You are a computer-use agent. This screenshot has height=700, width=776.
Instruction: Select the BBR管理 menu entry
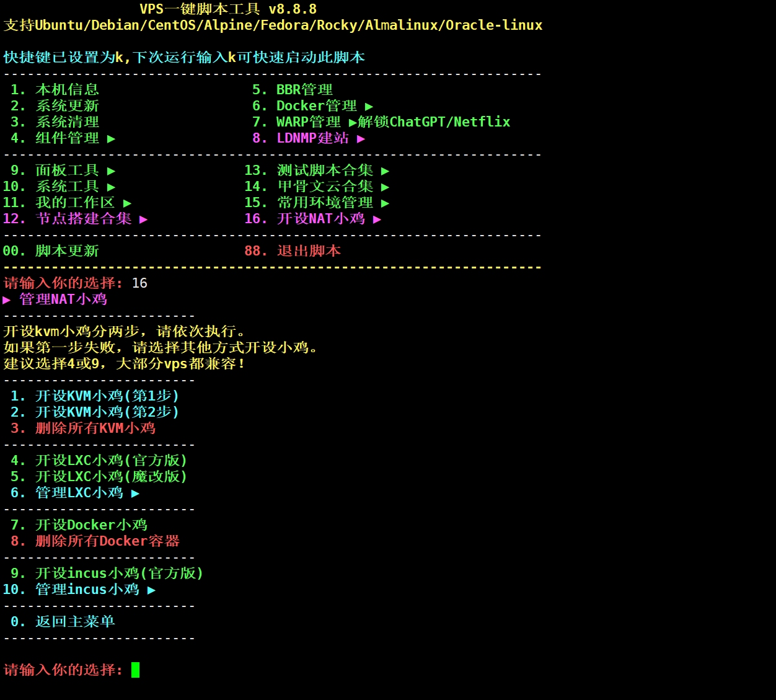click(x=304, y=90)
